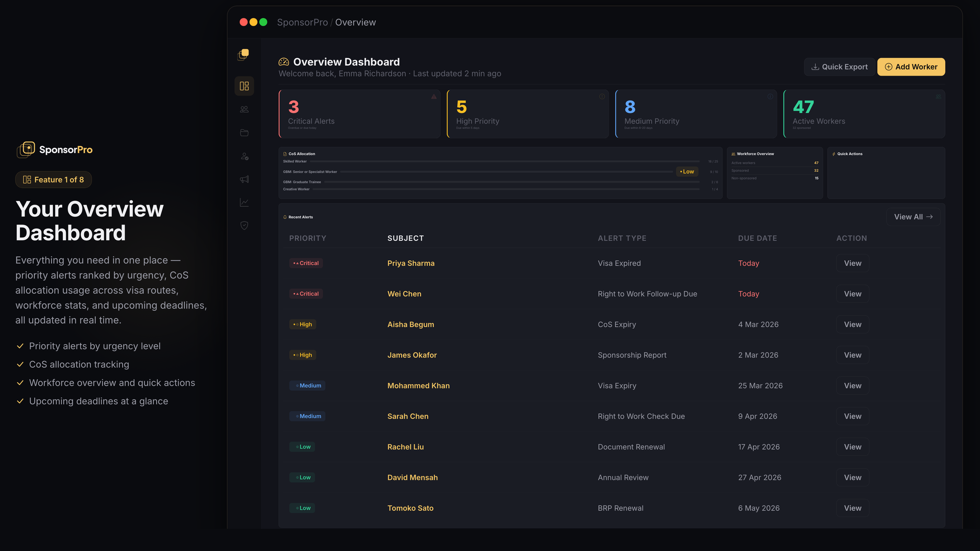Open the Documents folder icon in sidebar
The image size is (980, 551).
[244, 133]
